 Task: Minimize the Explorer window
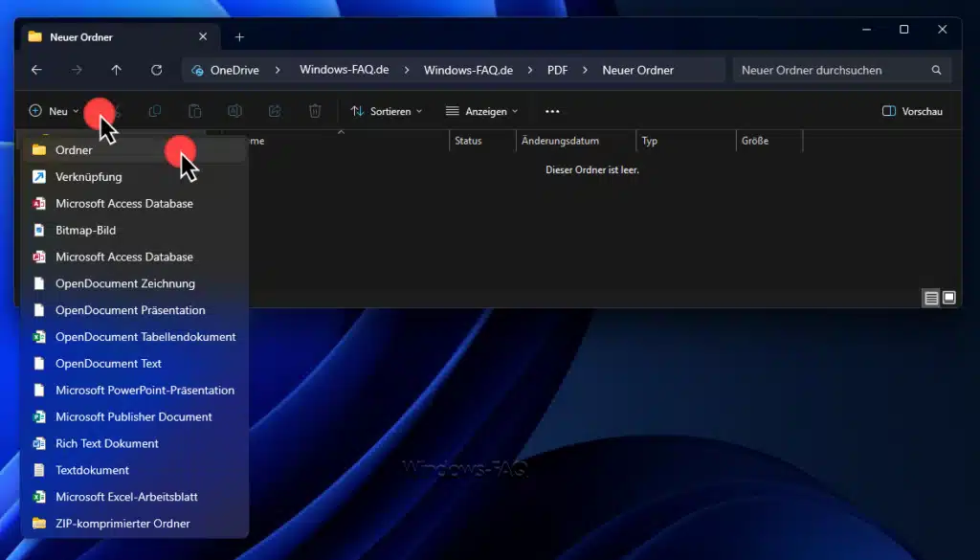point(866,30)
